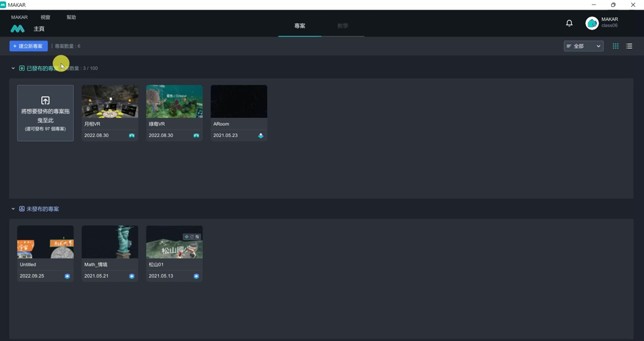Select the 專案 tab
This screenshot has width=644, height=341.
click(300, 26)
